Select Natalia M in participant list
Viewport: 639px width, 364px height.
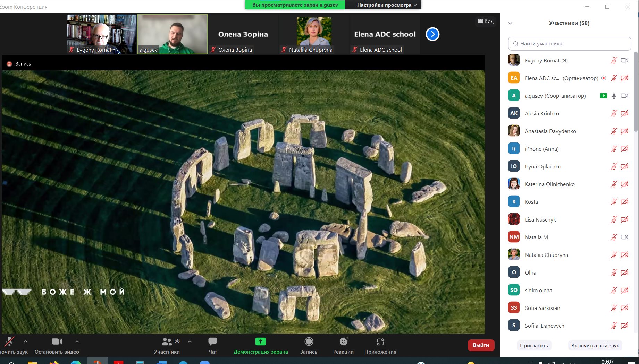[536, 237]
